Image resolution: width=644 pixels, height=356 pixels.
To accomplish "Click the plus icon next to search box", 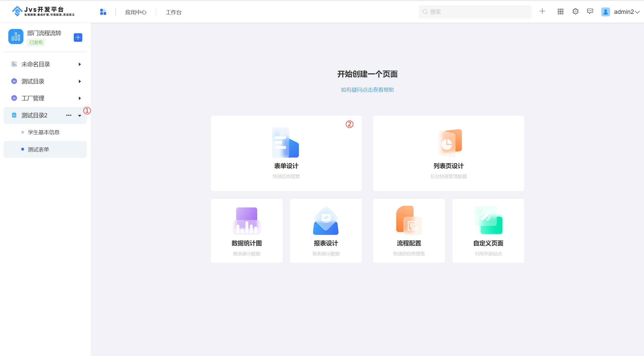I will (x=542, y=11).
